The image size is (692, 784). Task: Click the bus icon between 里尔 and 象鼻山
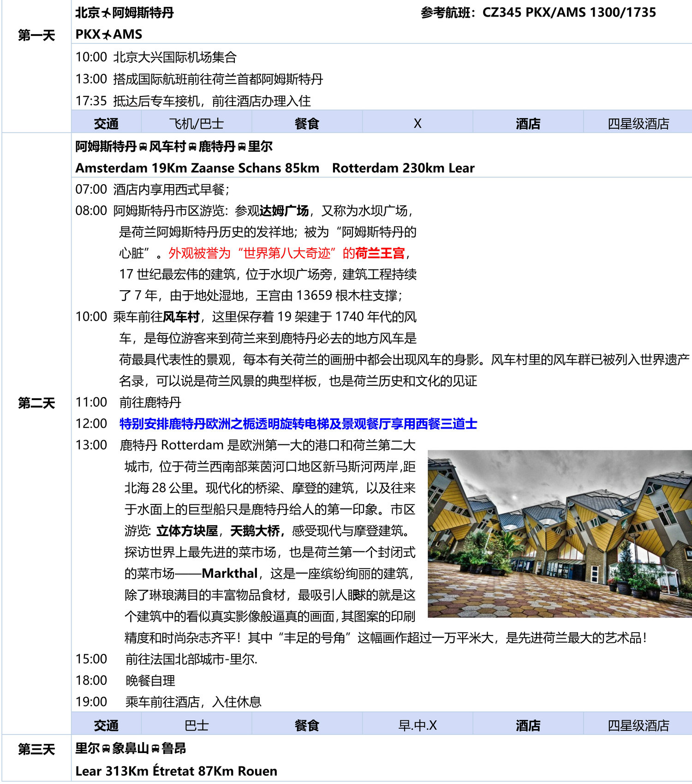[106, 748]
